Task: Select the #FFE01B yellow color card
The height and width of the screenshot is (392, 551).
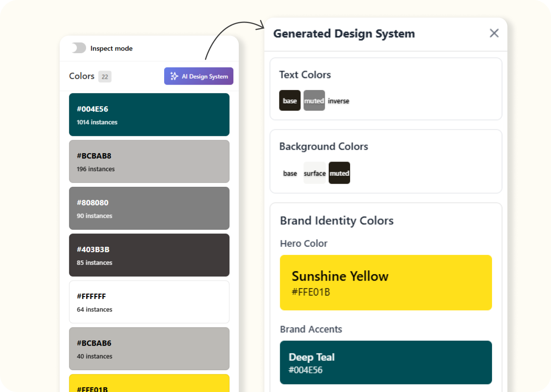Action: pyautogui.click(x=149, y=384)
